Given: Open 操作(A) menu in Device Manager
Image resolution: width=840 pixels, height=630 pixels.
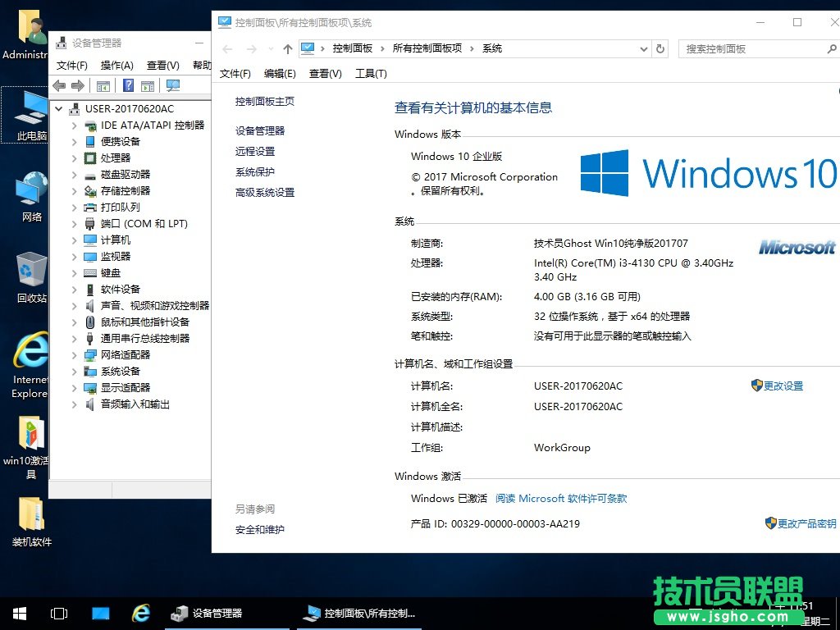Looking at the screenshot, I should coord(116,66).
